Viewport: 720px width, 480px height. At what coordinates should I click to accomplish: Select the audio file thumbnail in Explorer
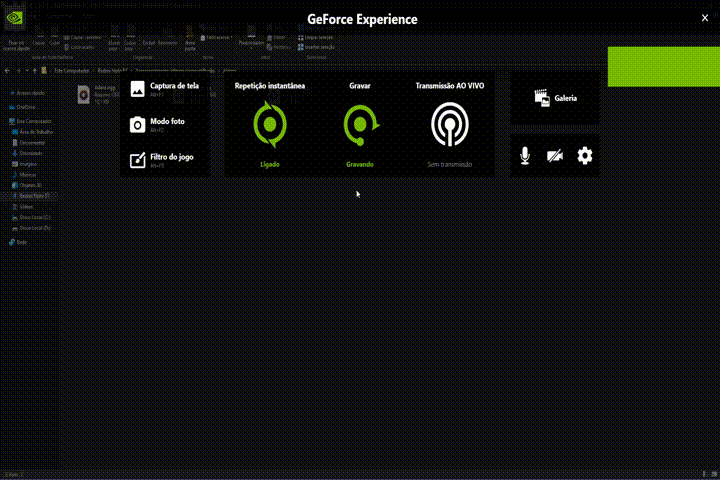click(x=84, y=95)
